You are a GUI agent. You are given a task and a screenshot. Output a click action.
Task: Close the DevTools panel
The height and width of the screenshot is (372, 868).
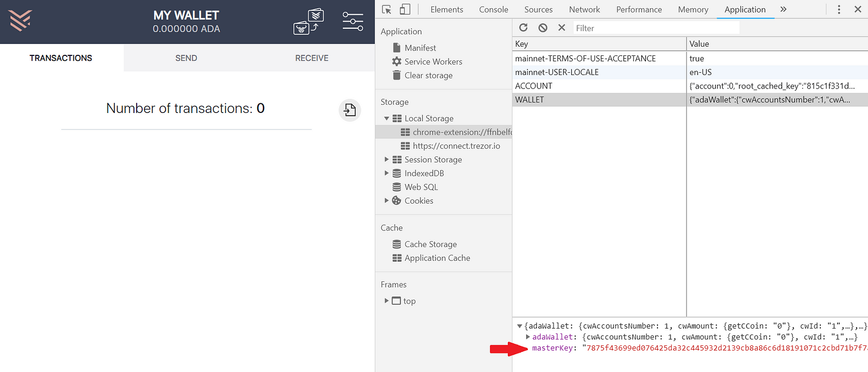(858, 9)
